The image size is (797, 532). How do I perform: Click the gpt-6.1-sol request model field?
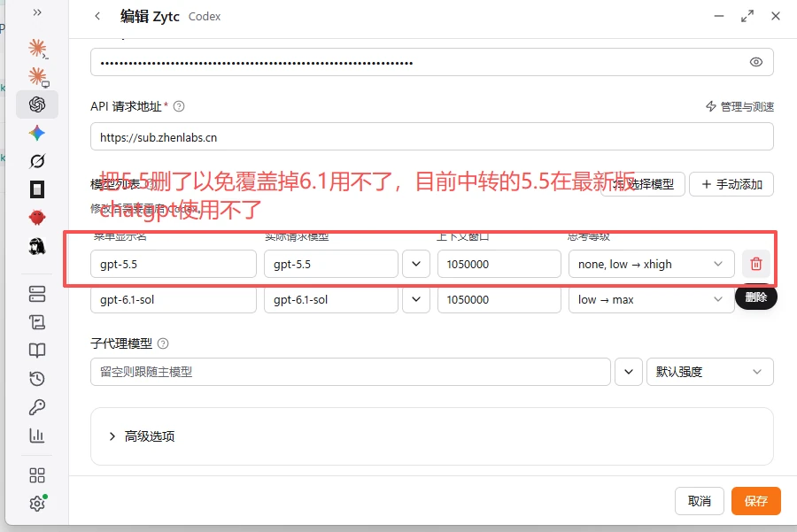(x=331, y=299)
